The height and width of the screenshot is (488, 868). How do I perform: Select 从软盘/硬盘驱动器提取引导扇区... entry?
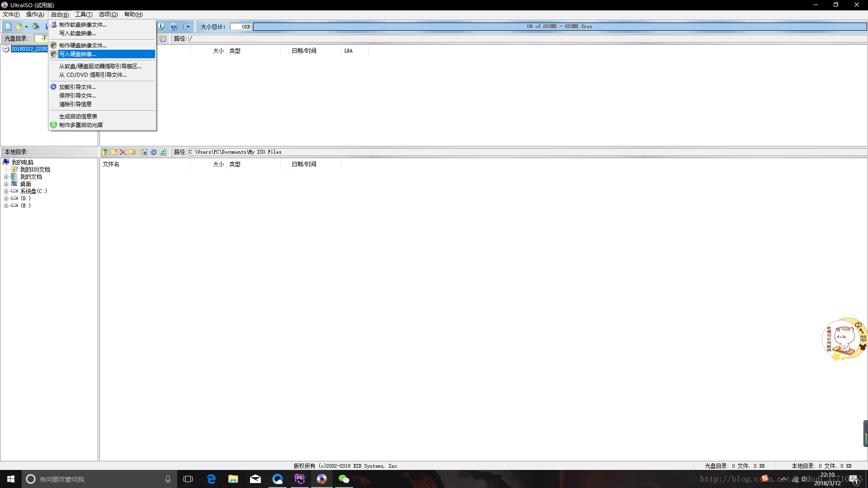point(102,66)
